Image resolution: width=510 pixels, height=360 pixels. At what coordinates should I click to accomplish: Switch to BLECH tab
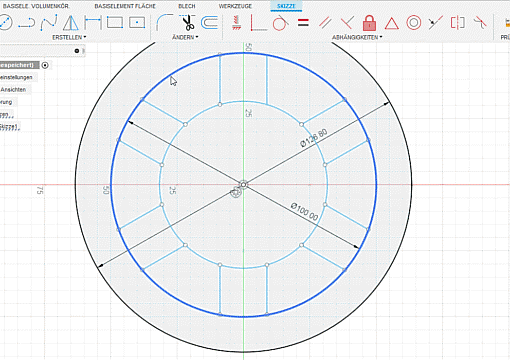pyautogui.click(x=187, y=6)
